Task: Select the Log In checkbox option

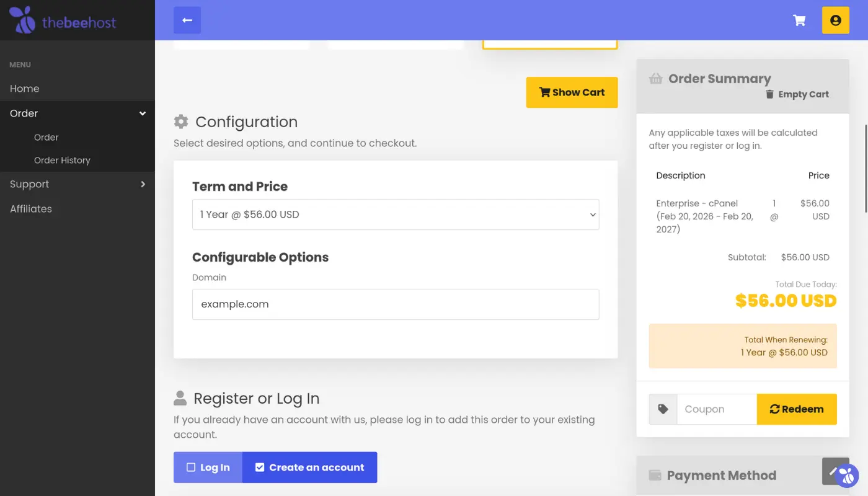Action: click(x=208, y=467)
